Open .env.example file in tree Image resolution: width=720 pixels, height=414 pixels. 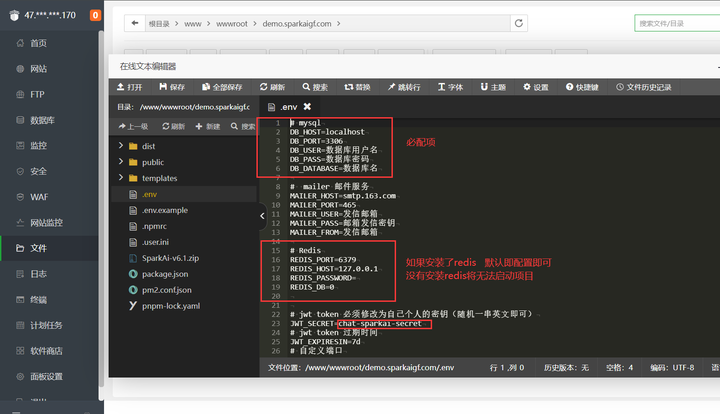(165, 210)
